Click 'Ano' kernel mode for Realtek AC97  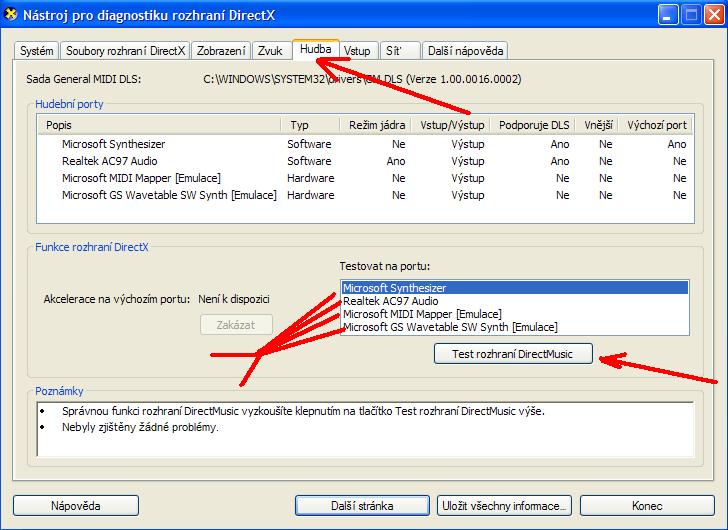pos(396,161)
